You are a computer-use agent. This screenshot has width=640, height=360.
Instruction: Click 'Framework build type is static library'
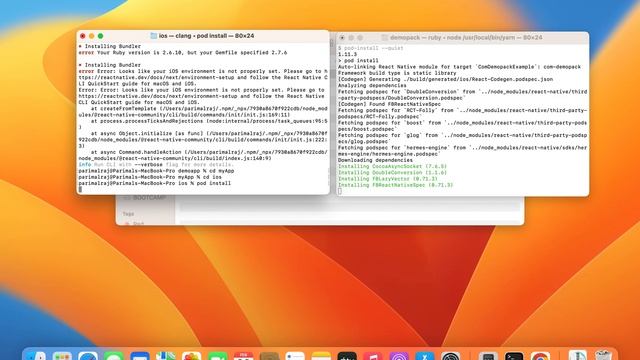coord(397,73)
